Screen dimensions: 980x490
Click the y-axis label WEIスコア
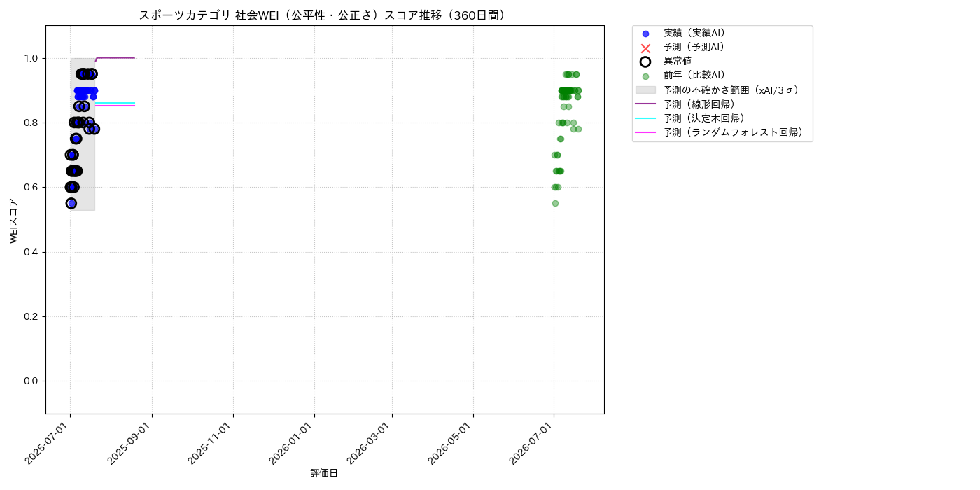tap(14, 220)
